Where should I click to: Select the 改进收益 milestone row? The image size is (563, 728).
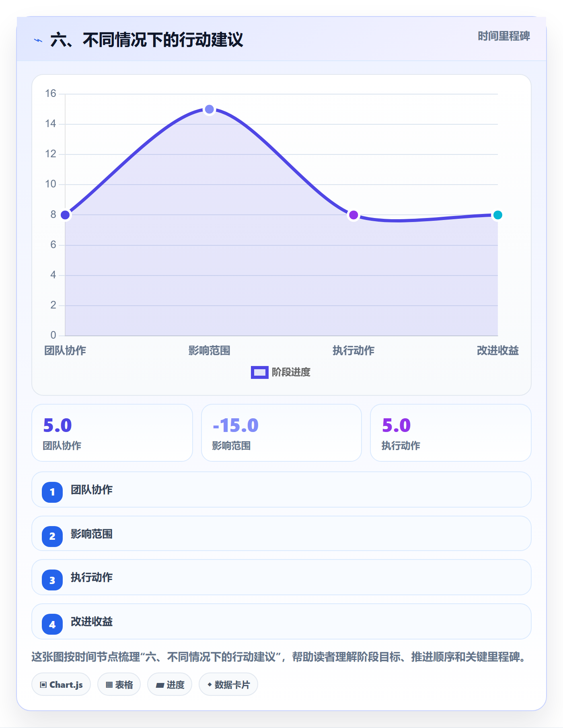point(281,621)
